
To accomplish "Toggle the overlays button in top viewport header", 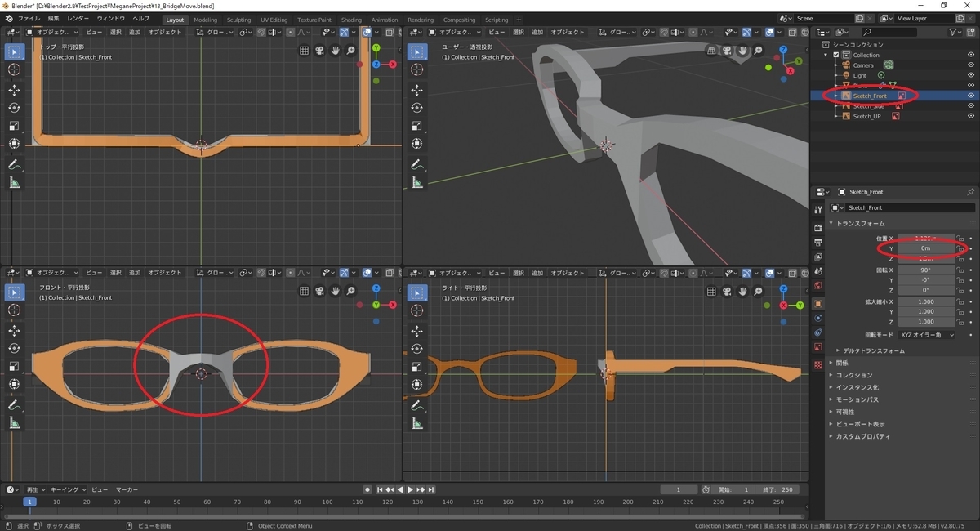I will coord(367,32).
